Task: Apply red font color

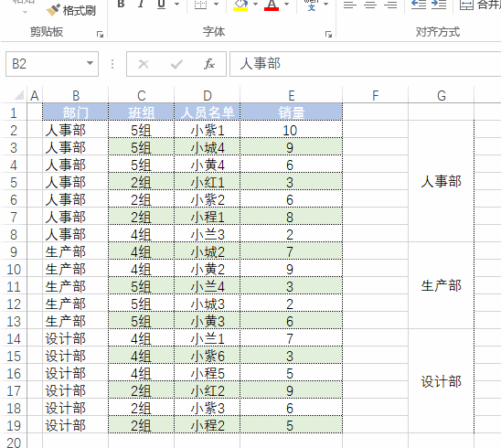Action: 272,5
